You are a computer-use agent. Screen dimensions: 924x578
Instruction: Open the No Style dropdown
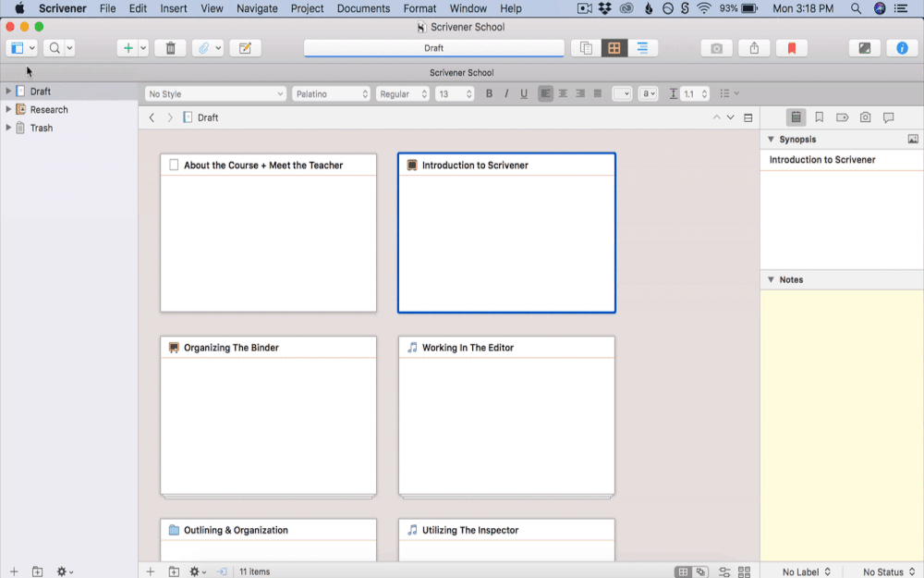215,93
